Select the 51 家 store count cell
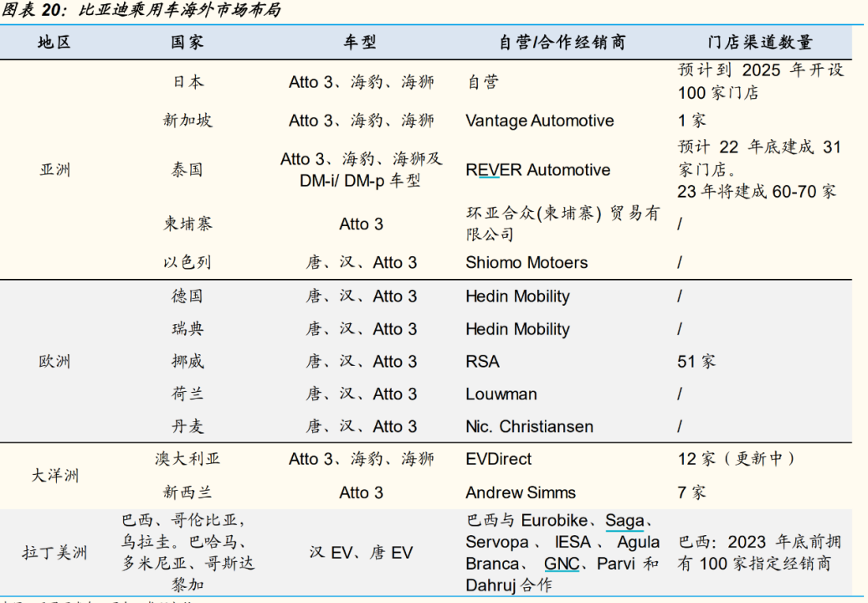Viewport: 868px width, 603px height. coord(696,361)
